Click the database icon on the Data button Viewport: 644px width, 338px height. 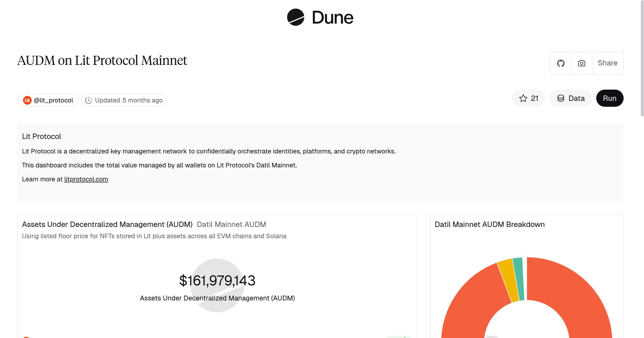(x=561, y=98)
